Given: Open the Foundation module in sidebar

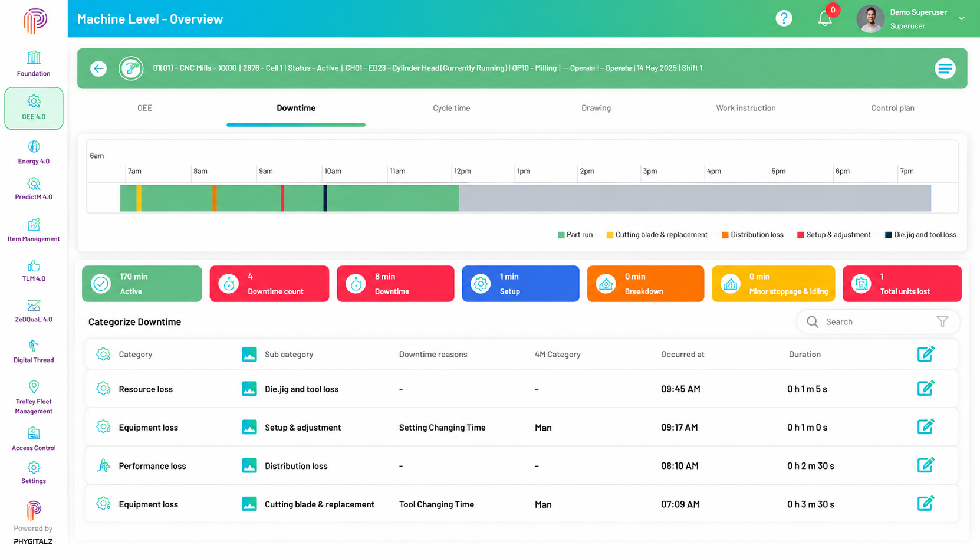Looking at the screenshot, I should [34, 64].
